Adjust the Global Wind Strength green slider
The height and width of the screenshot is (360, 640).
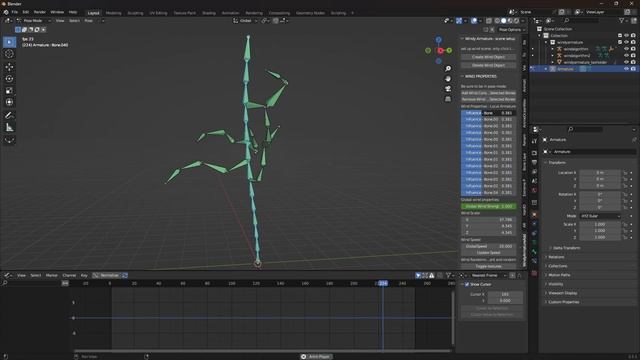click(x=488, y=207)
